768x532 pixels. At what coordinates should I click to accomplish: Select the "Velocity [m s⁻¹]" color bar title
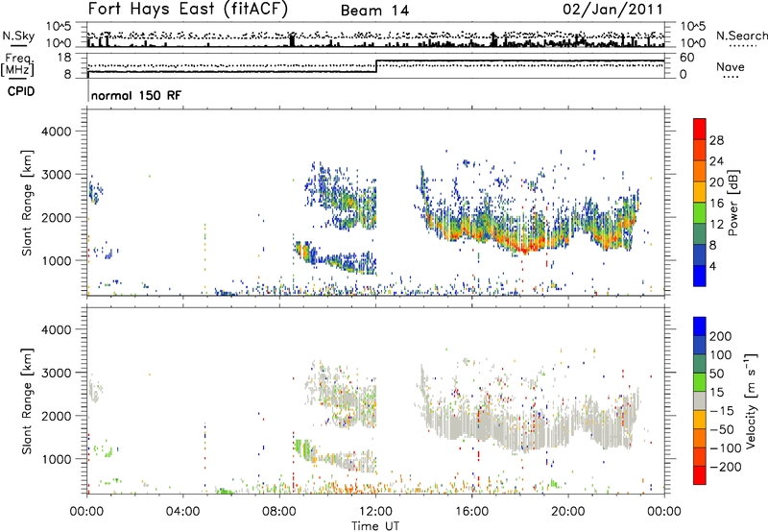click(x=751, y=400)
